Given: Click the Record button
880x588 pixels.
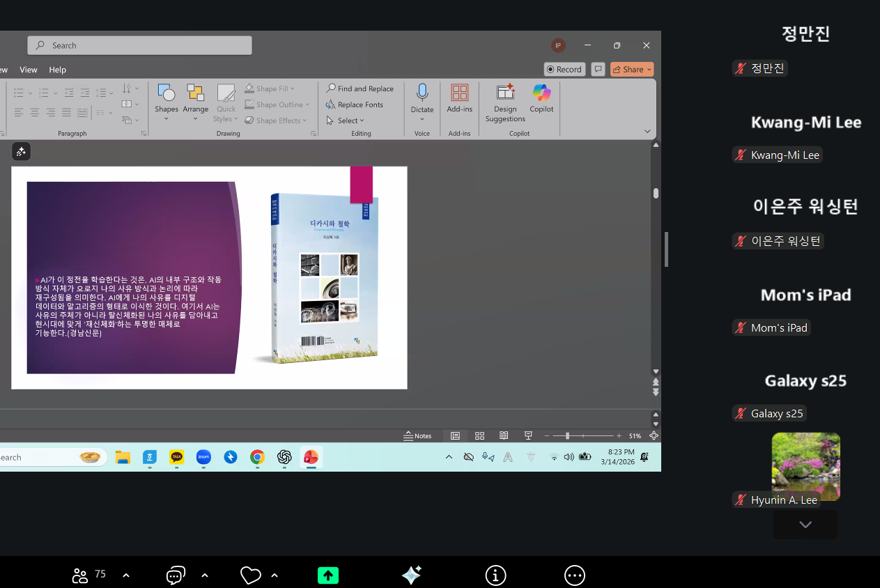Looking at the screenshot, I should (564, 69).
